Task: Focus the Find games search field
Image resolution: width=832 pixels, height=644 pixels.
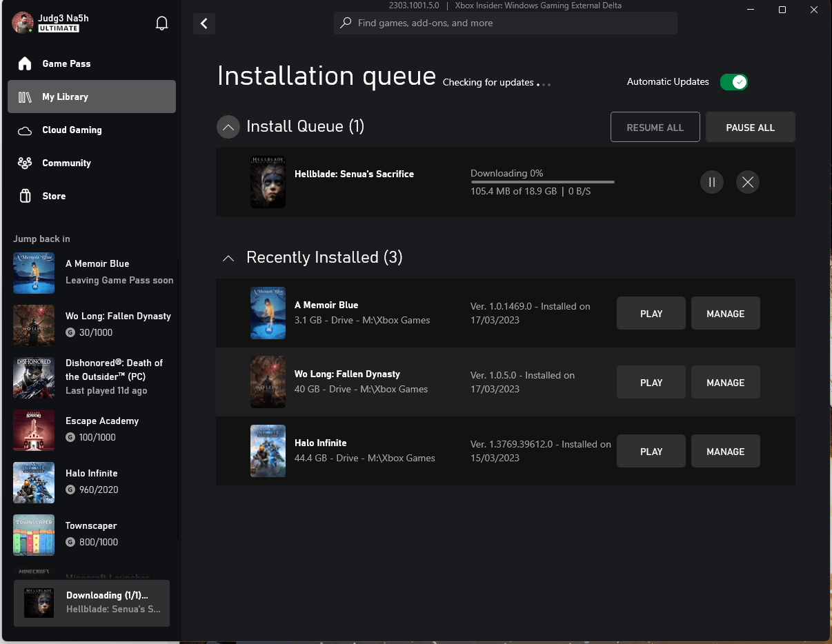Action: (506, 23)
